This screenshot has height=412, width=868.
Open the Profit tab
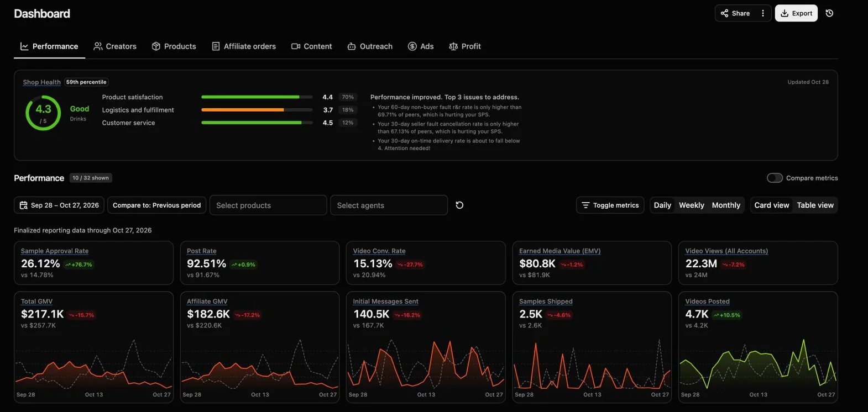pos(465,46)
